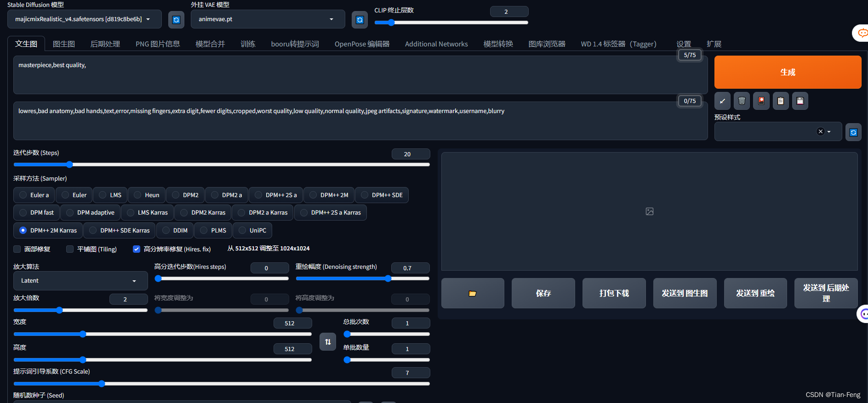The height and width of the screenshot is (403, 868).
Task: Refresh the Stable Diffusion model list
Action: (x=176, y=20)
